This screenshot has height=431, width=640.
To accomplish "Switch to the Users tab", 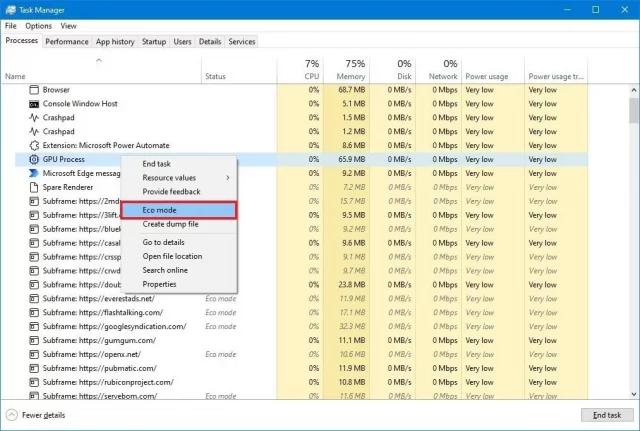I will pyautogui.click(x=182, y=42).
